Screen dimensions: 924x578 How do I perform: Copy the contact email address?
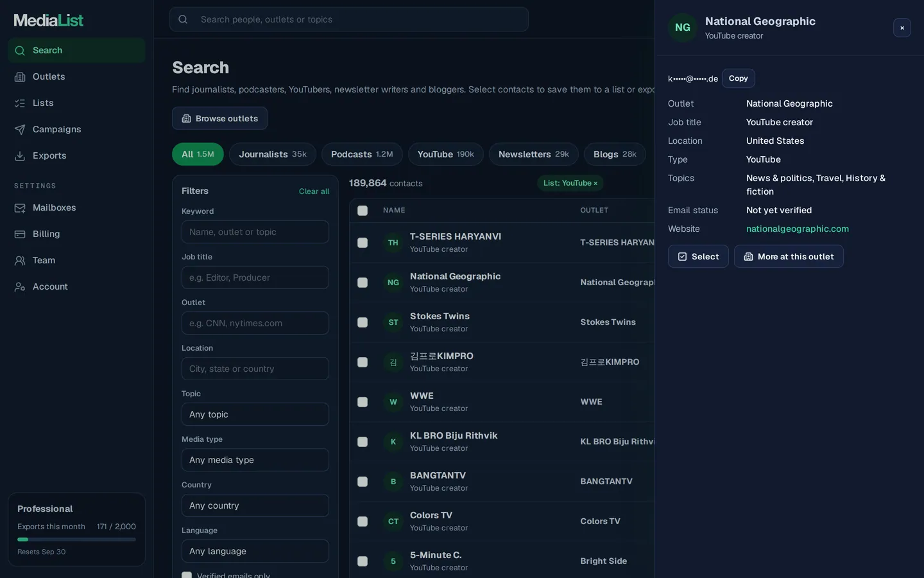[739, 78]
